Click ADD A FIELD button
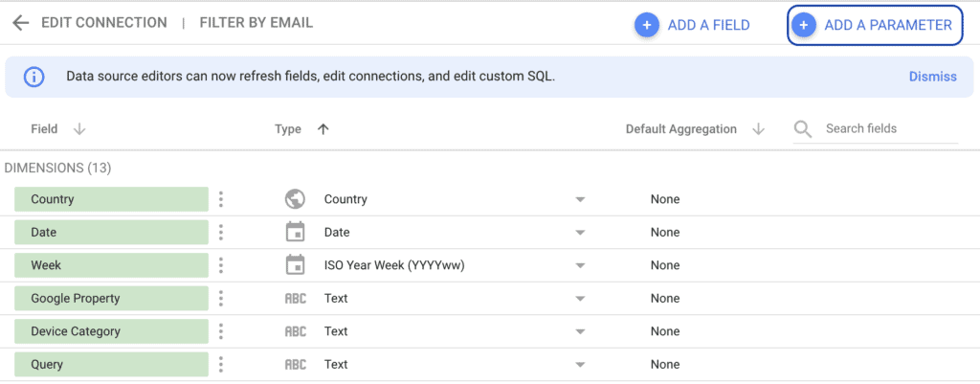 693,25
